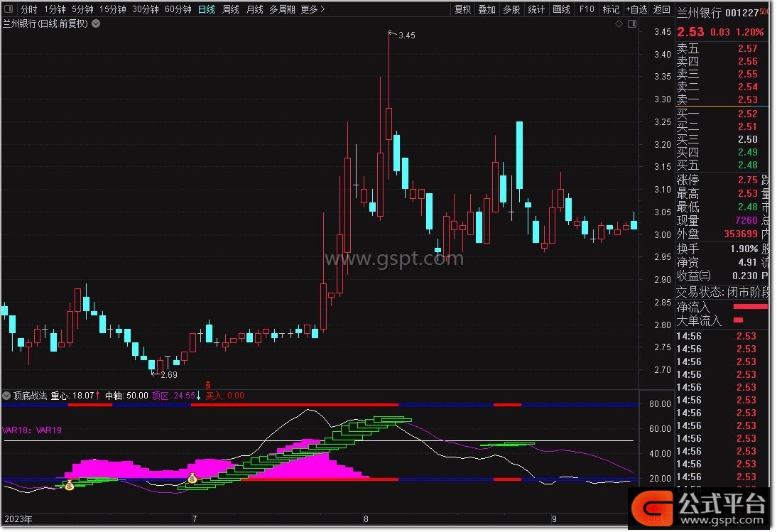777x532 pixels.
Task: Click 涨停 value 2.75
Action: pyautogui.click(x=746, y=179)
